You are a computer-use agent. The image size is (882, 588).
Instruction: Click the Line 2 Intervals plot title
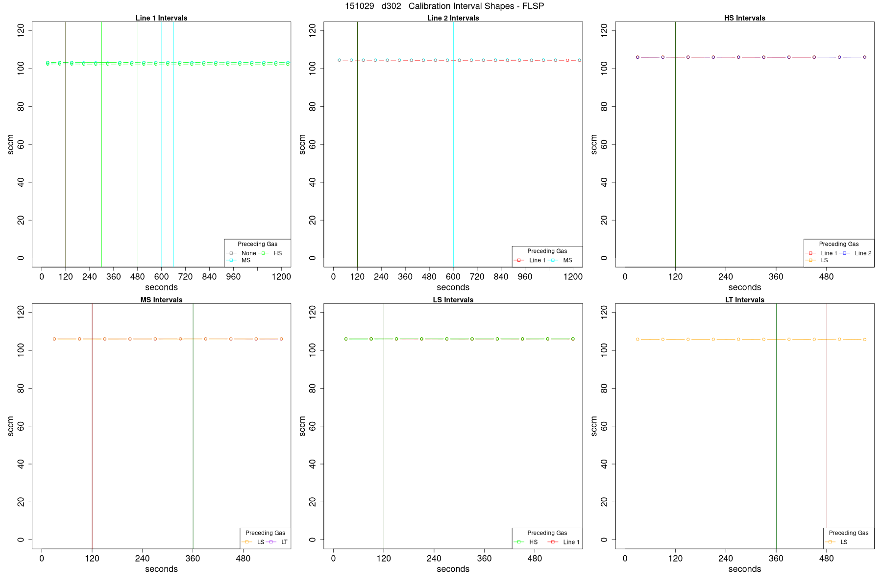pyautogui.click(x=453, y=18)
